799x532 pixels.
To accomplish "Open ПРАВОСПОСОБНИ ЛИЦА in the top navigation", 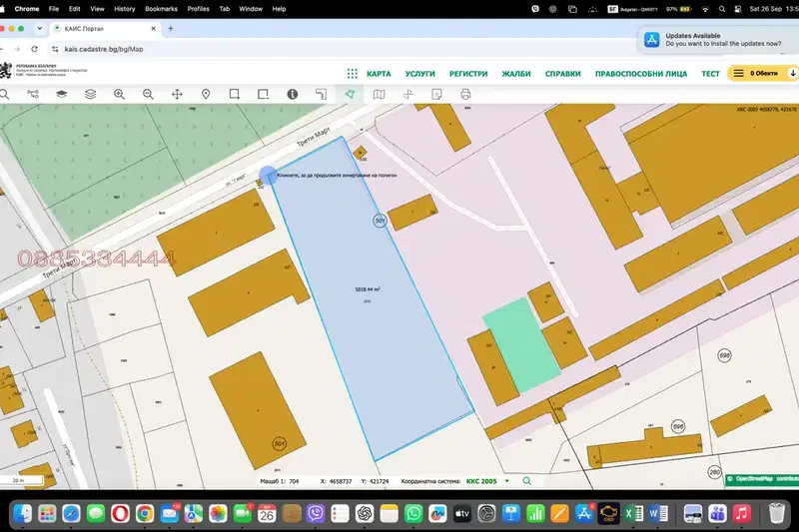I will tap(641, 74).
